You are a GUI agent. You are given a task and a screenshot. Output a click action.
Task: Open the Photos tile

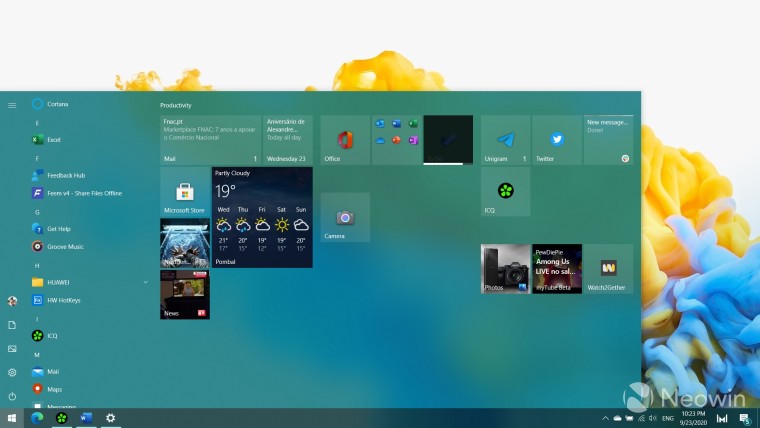506,269
